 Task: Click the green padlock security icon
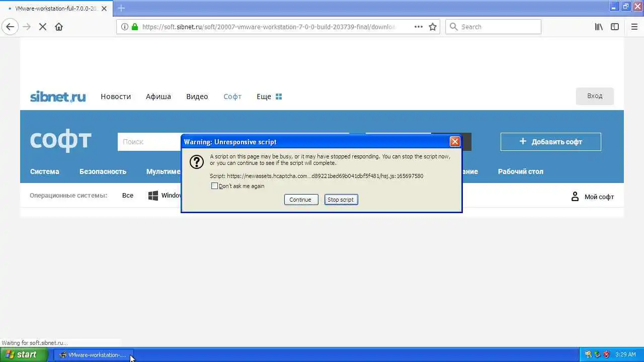134,27
